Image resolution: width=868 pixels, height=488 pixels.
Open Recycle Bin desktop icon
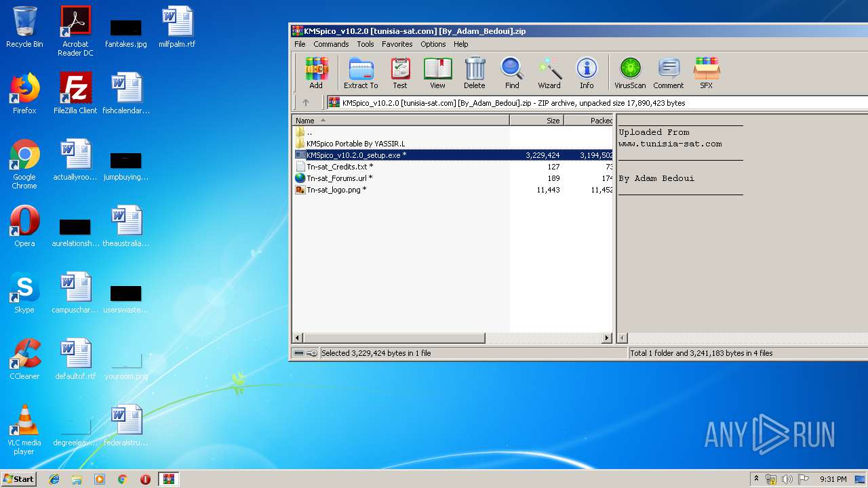(24, 27)
